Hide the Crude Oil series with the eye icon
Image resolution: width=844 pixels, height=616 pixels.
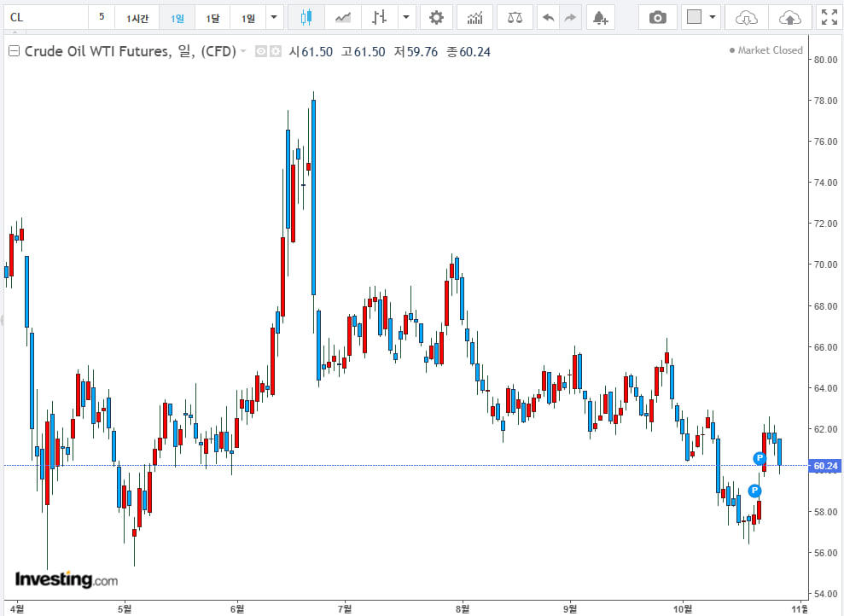click(262, 52)
